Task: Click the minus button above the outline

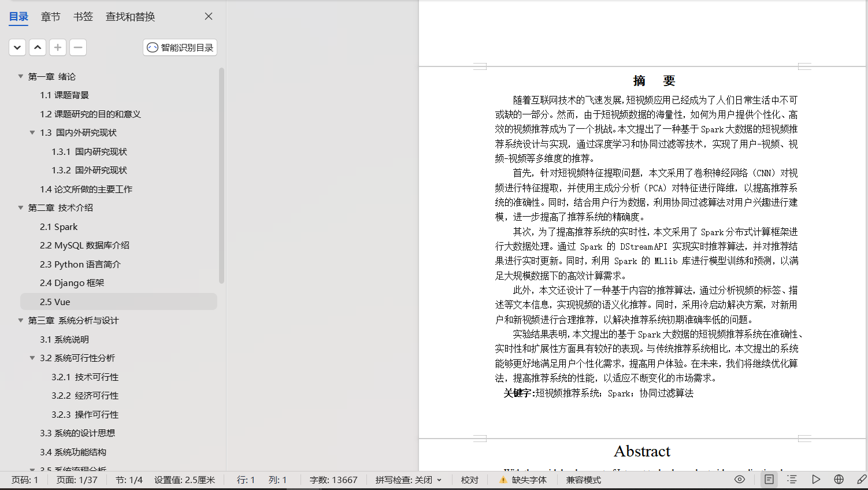Action: [x=78, y=47]
